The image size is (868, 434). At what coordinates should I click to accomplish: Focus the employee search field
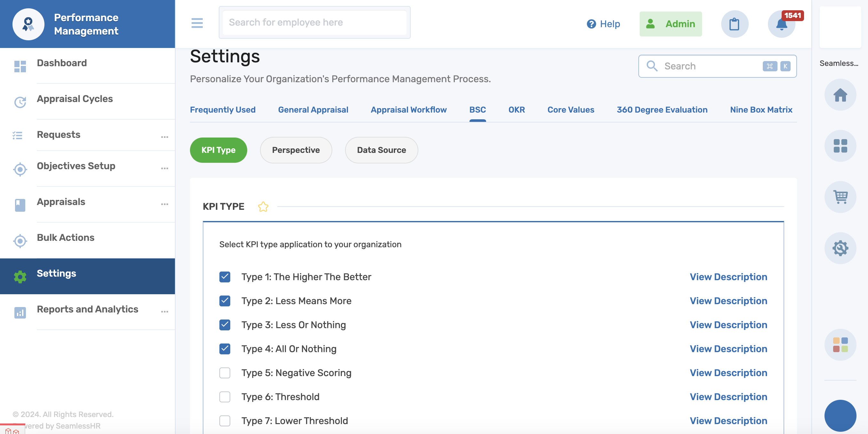pos(314,23)
